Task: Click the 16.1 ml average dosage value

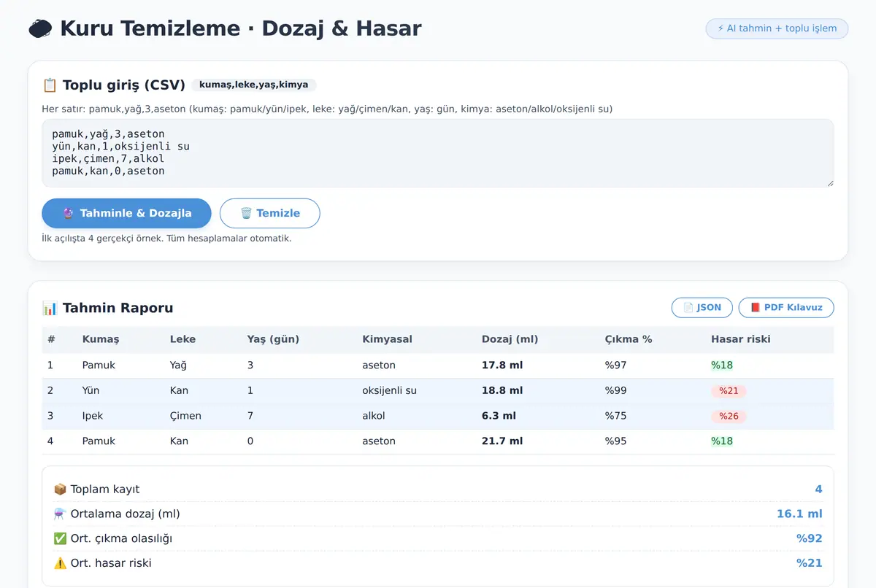Action: coord(799,514)
